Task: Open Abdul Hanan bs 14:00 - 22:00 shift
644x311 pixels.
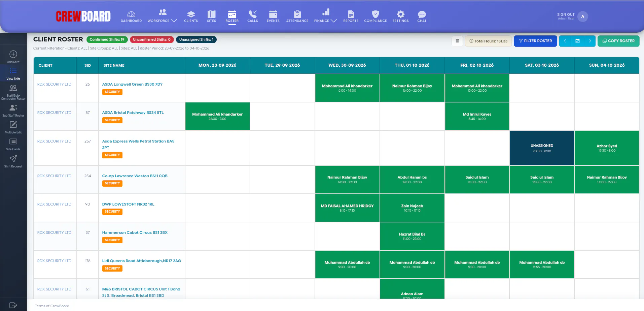Action: (x=412, y=180)
